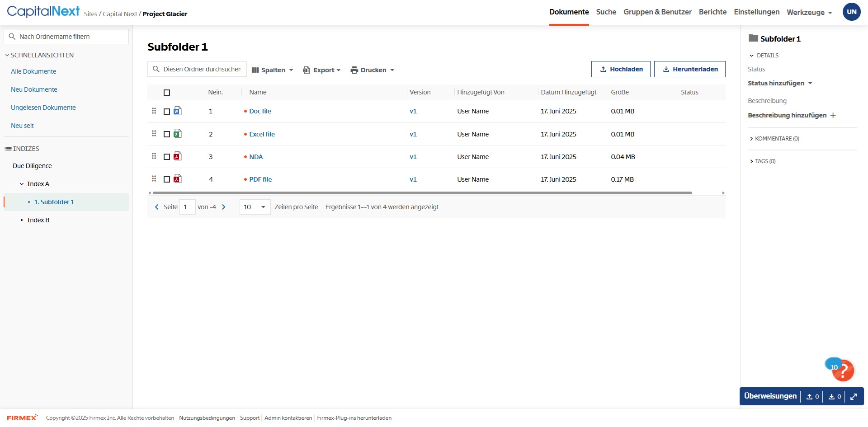Click the uploads counter in Überweisungen bar
Screen dimensions: 868x427
pos(813,397)
